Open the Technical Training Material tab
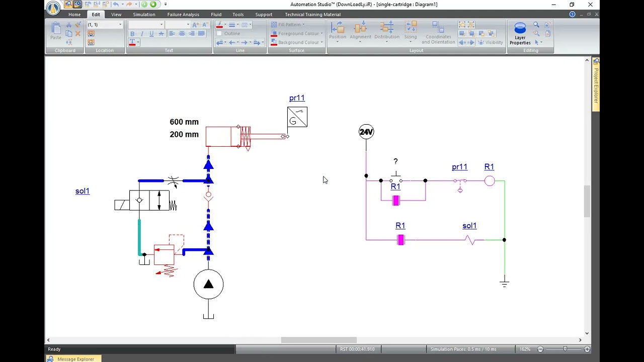This screenshot has height=362, width=644. [x=313, y=14]
